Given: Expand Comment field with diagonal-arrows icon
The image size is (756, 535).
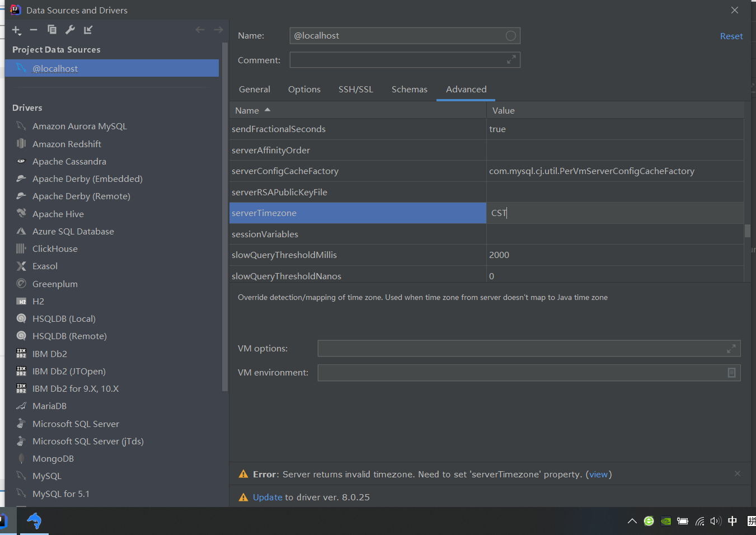Looking at the screenshot, I should coord(510,59).
